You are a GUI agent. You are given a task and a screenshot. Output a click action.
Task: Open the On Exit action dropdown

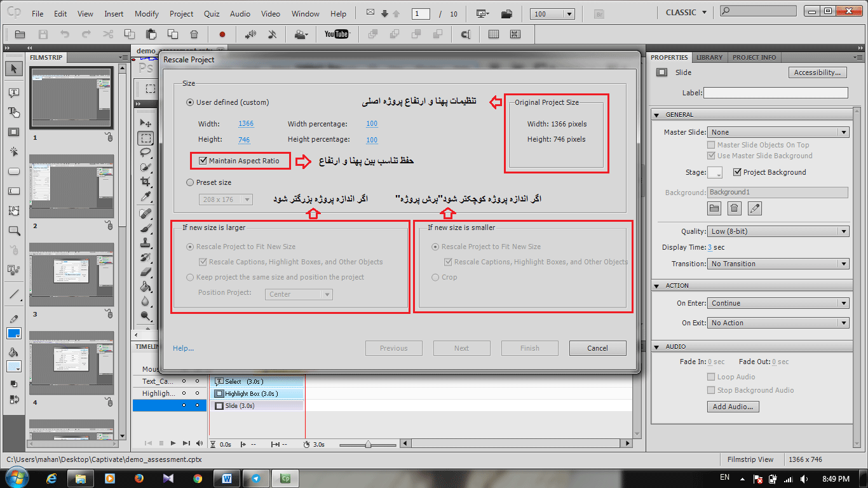(778, 323)
